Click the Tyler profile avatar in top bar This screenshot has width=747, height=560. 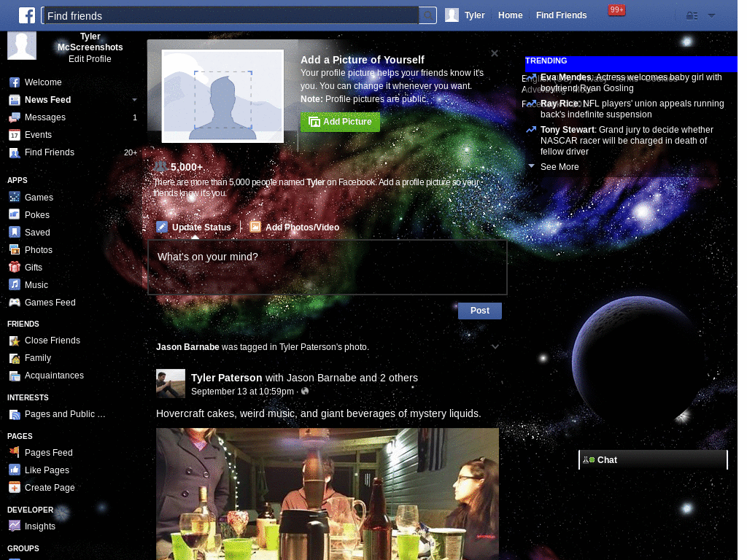click(x=452, y=15)
